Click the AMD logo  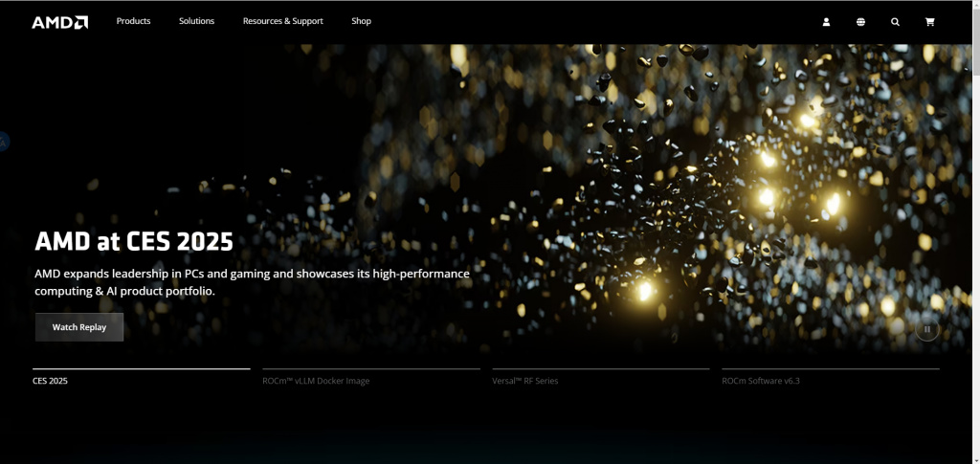click(60, 22)
